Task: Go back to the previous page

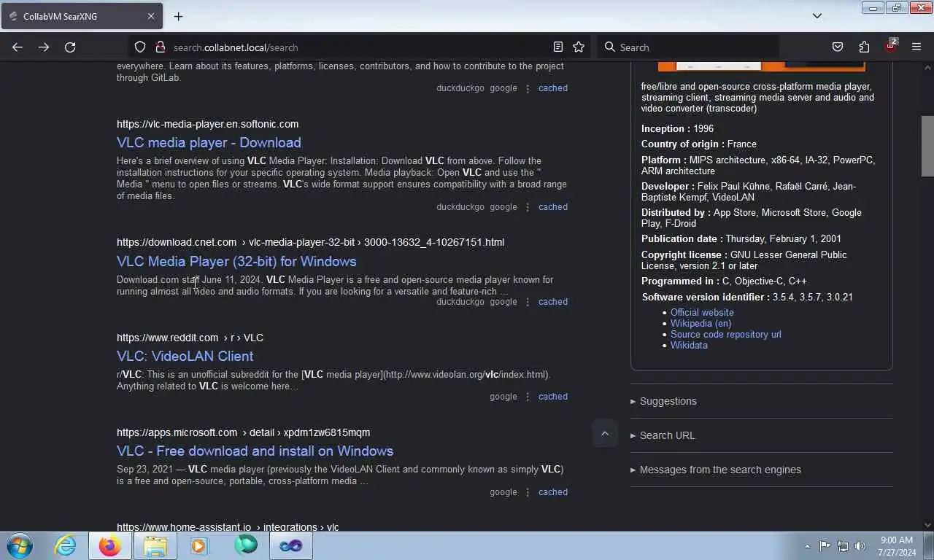Action: [18, 47]
